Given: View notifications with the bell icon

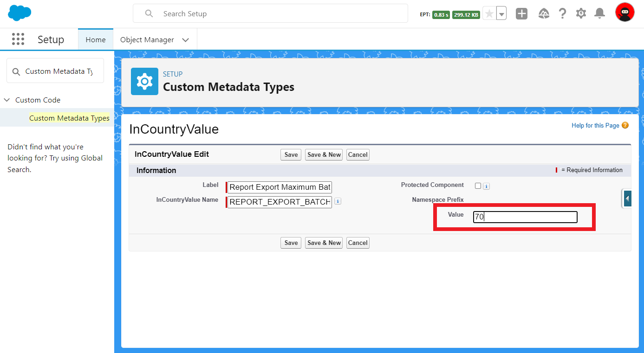Looking at the screenshot, I should pos(599,13).
